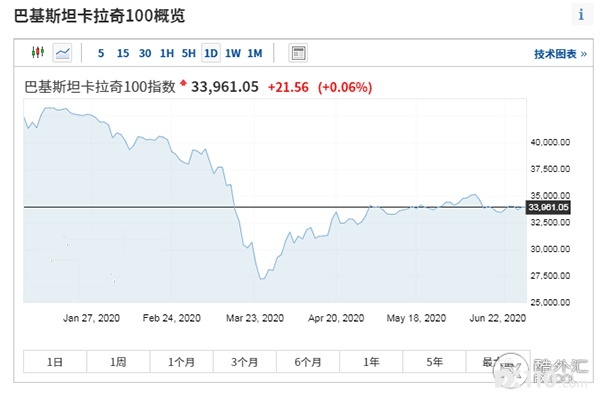Screen dimensions: 600x400
Task: Open the info icon at top right
Action: point(582,15)
